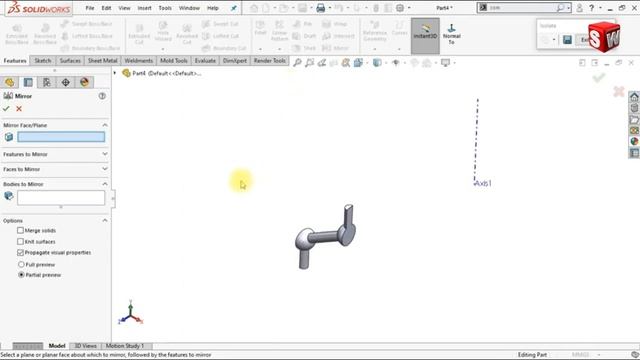Open the Motion Study 1 tab
This screenshot has height=360, width=640.
[125, 346]
